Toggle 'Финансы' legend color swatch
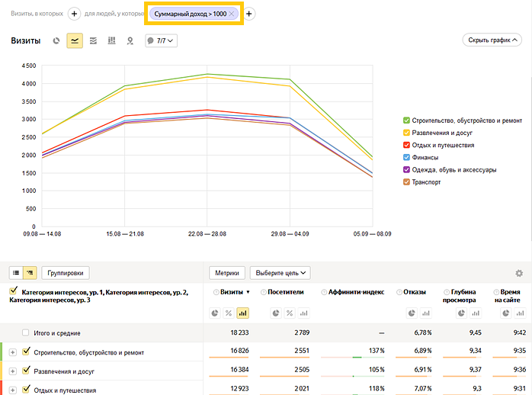The height and width of the screenshot is (395, 532). pyautogui.click(x=406, y=157)
